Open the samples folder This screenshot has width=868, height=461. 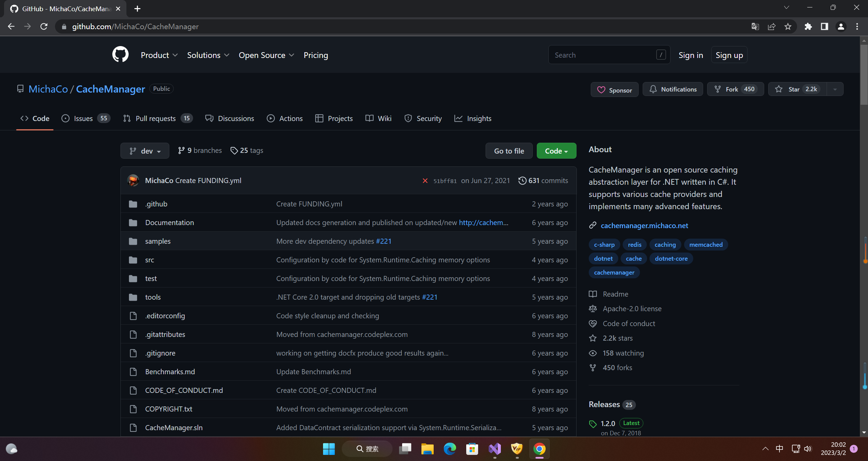(158, 241)
